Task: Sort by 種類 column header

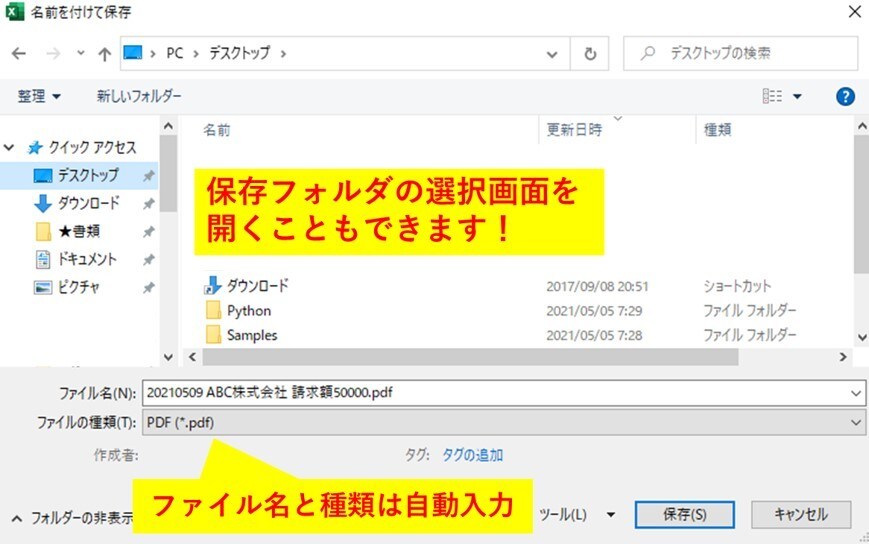Action: [x=717, y=130]
